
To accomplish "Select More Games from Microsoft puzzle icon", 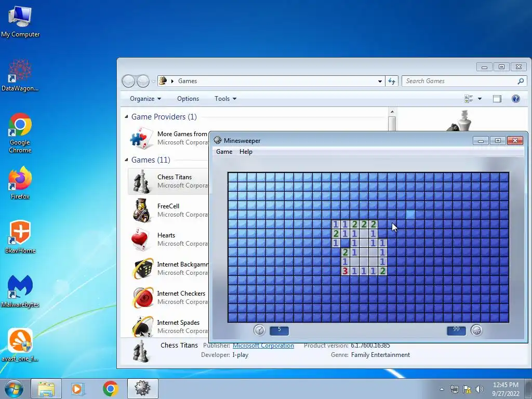I will tap(141, 138).
